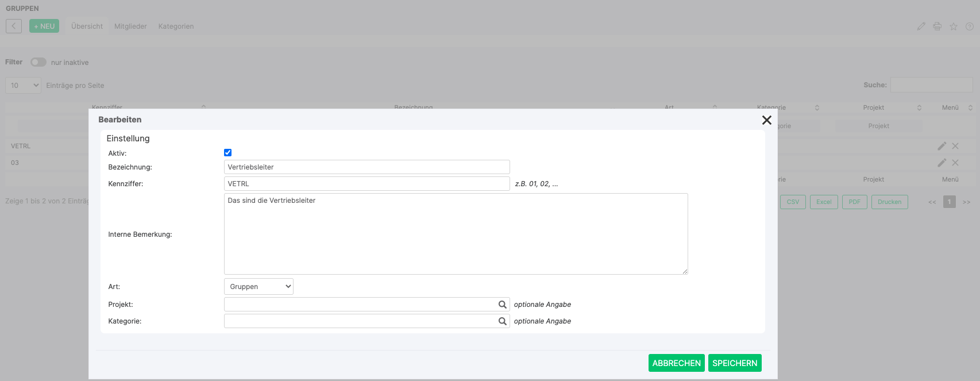Click the edit pencil for the VETRL row
Viewport: 980px width, 381px height.
(x=942, y=146)
